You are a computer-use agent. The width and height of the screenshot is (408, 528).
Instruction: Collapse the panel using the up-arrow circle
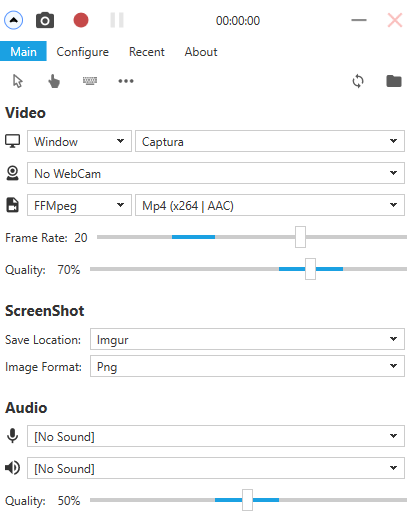tap(13, 20)
